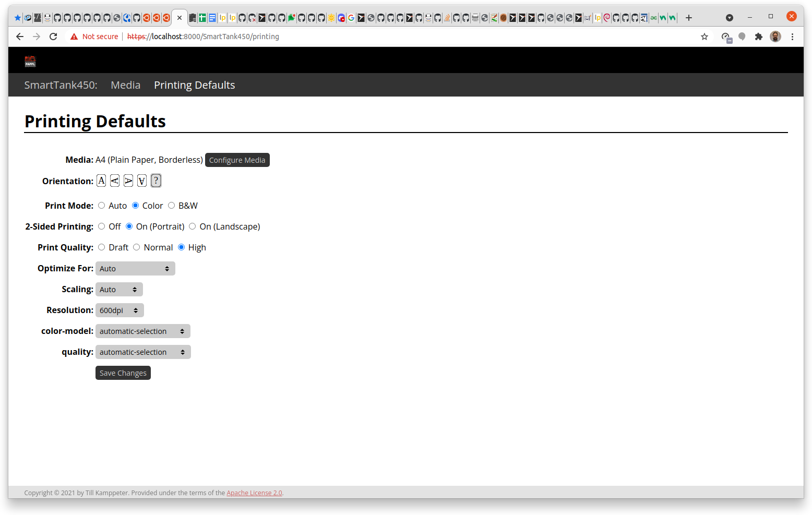
Task: Click the Configure Media button
Action: [237, 160]
